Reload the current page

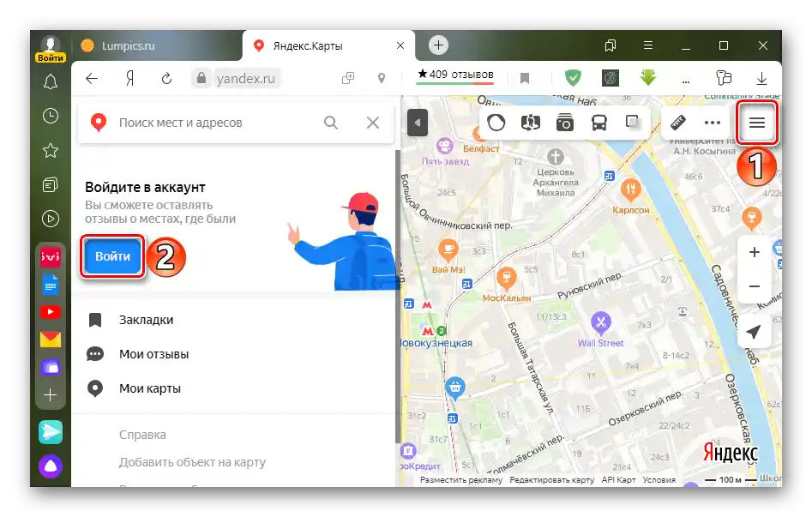[x=166, y=78]
